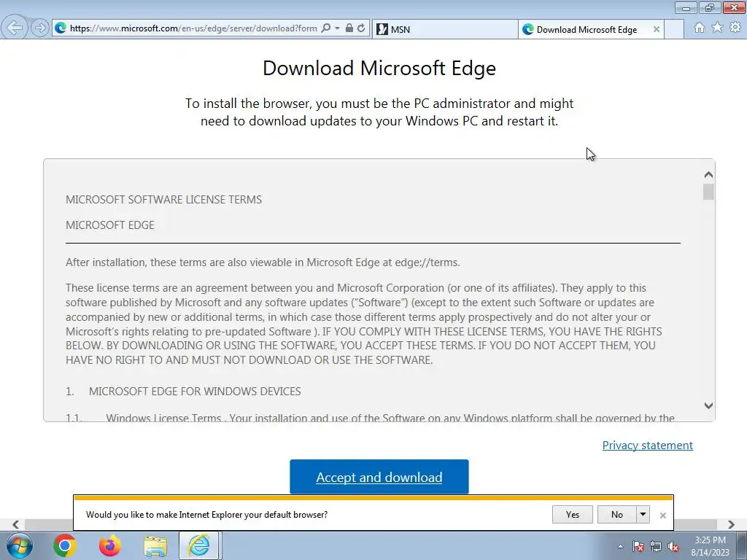Click the muted volume speaker icon
Viewport: 747px width, 560px height.
pos(673,547)
